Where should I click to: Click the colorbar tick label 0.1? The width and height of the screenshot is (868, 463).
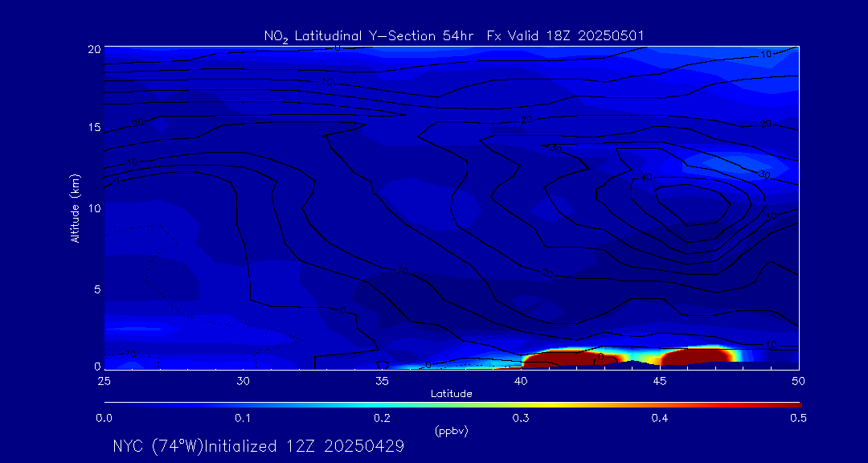[x=243, y=419]
